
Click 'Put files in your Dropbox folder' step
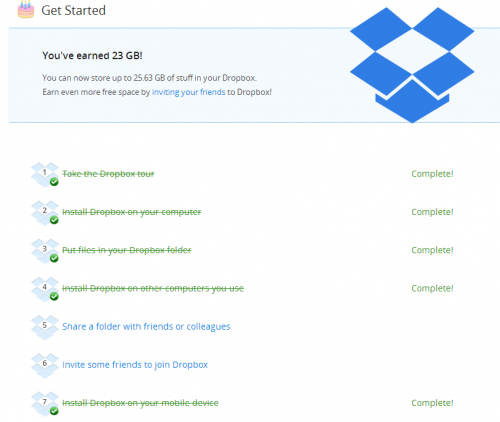pos(127,250)
